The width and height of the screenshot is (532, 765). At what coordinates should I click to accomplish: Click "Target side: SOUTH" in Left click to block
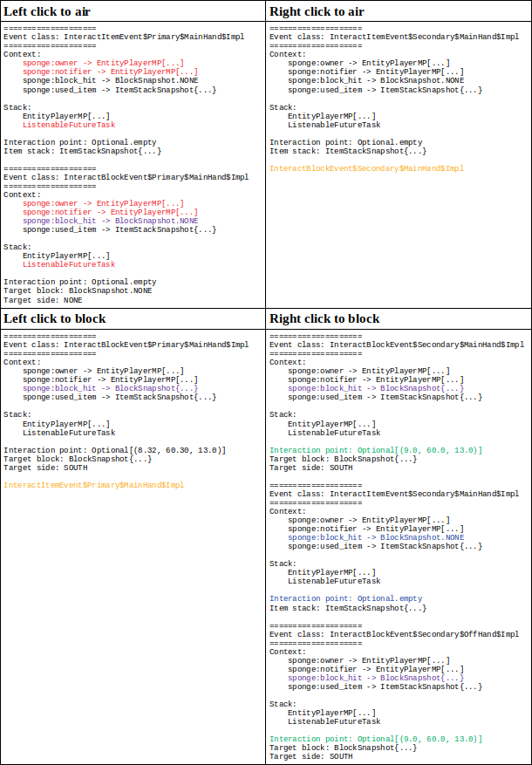coord(45,468)
